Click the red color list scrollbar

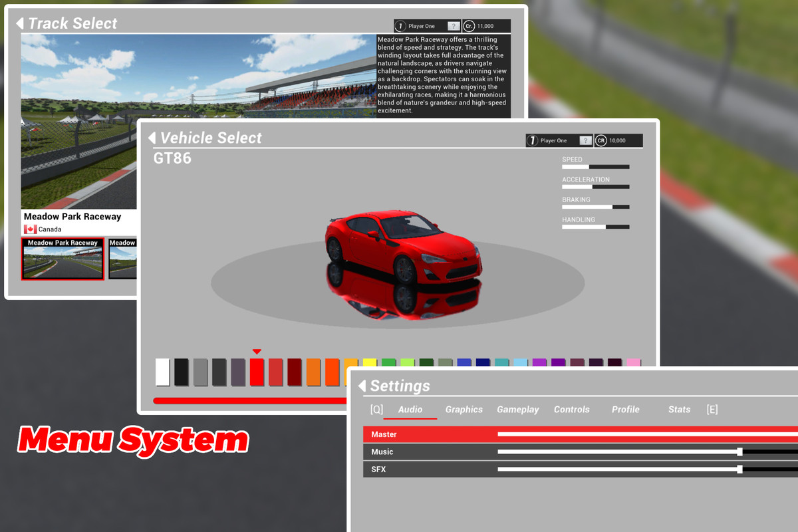[x=250, y=401]
